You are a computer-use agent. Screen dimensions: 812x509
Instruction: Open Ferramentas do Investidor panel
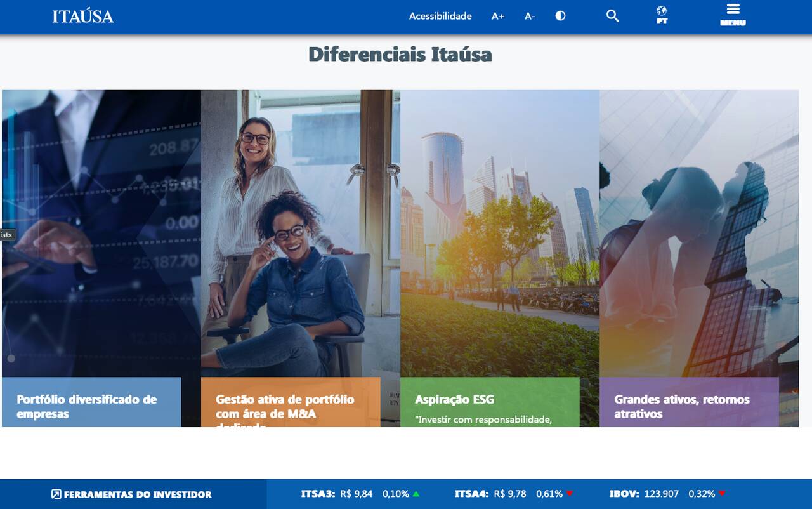132,494
